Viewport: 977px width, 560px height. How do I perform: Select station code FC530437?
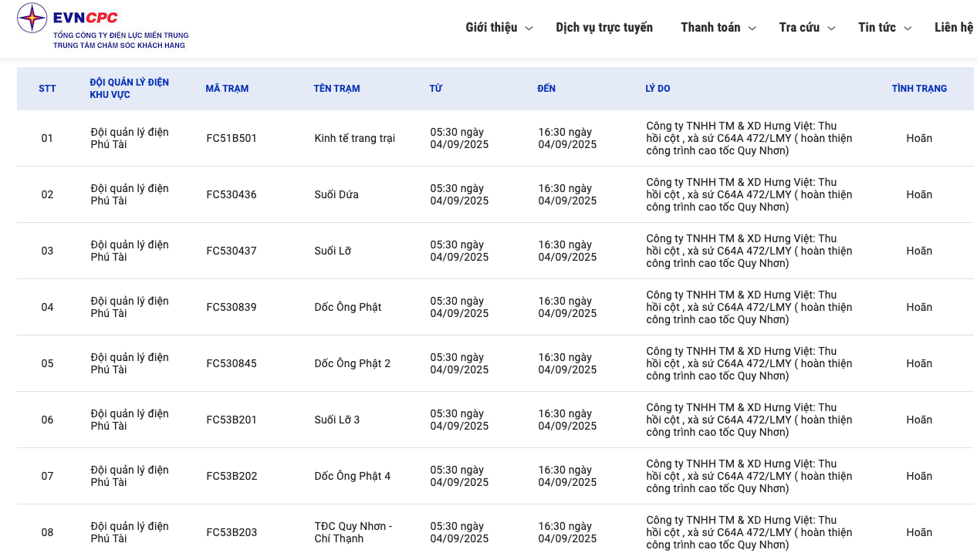tap(232, 251)
